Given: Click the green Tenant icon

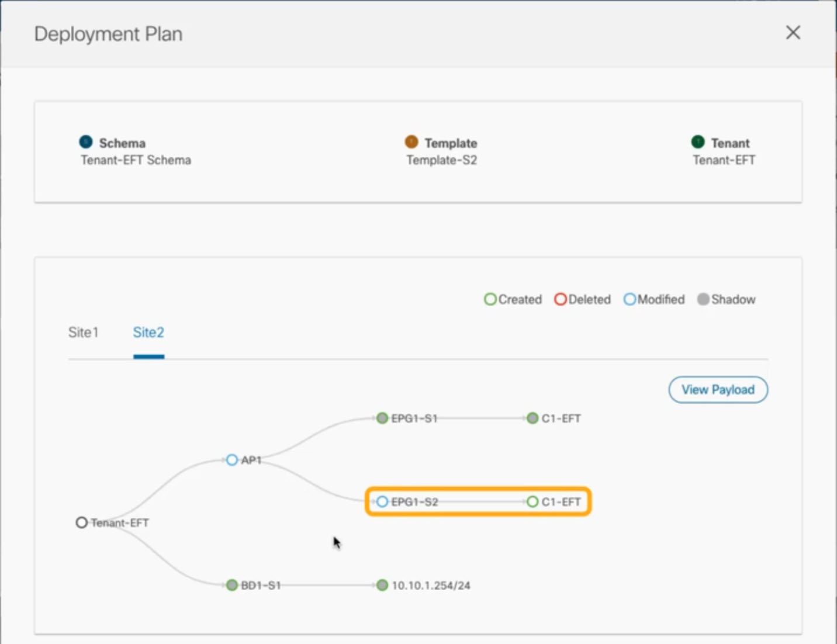Looking at the screenshot, I should point(698,142).
